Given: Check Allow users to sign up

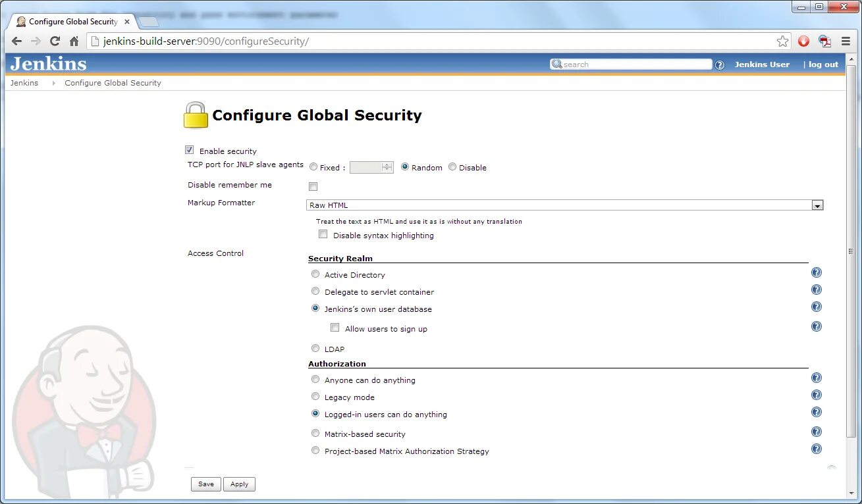Looking at the screenshot, I should coord(335,328).
